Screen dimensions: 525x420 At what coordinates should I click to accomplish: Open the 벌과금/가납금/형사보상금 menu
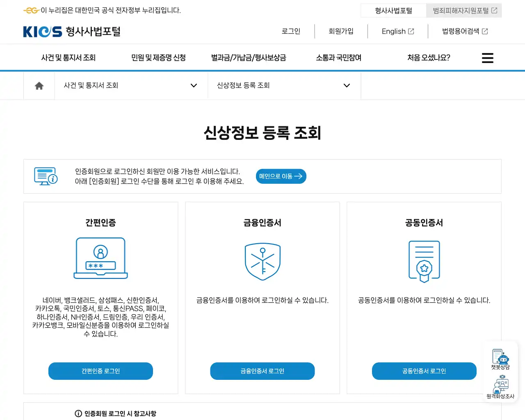(249, 58)
